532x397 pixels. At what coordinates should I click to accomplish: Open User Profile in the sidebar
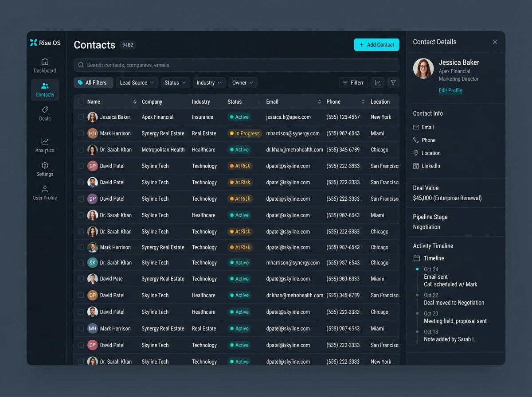point(45,193)
